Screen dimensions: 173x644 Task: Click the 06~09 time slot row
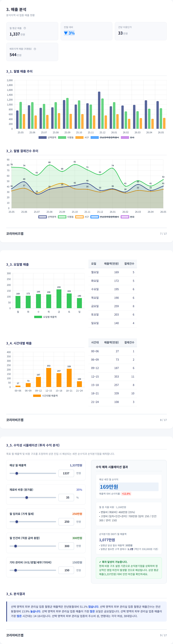[x=113, y=360]
